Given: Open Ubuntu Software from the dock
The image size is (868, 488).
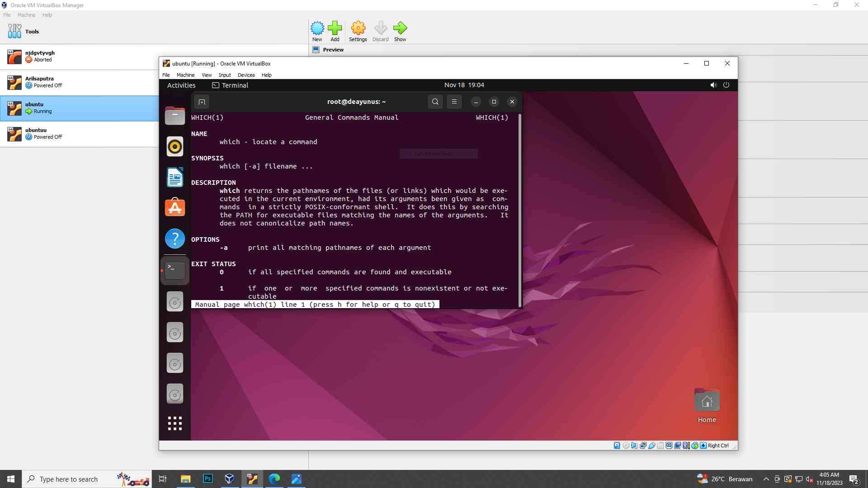Looking at the screenshot, I should click(175, 208).
